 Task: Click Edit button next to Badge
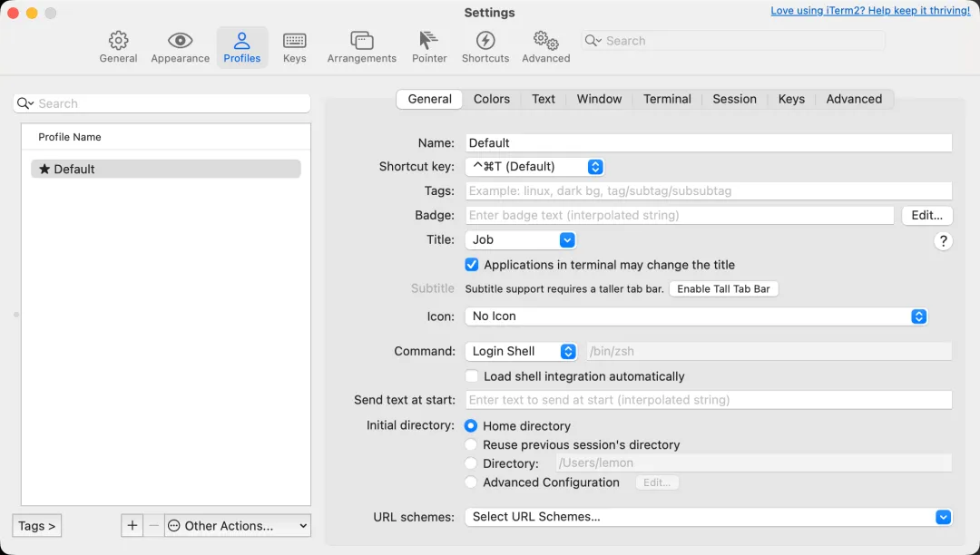[926, 216]
